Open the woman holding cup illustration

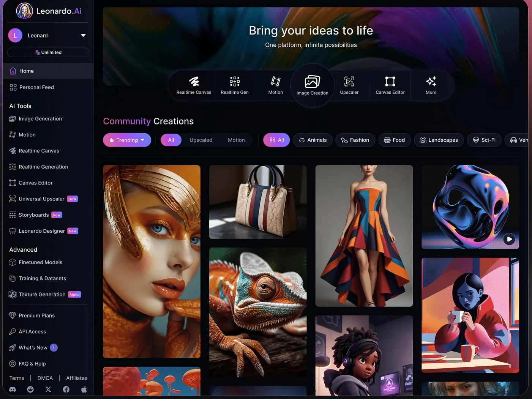470,315
